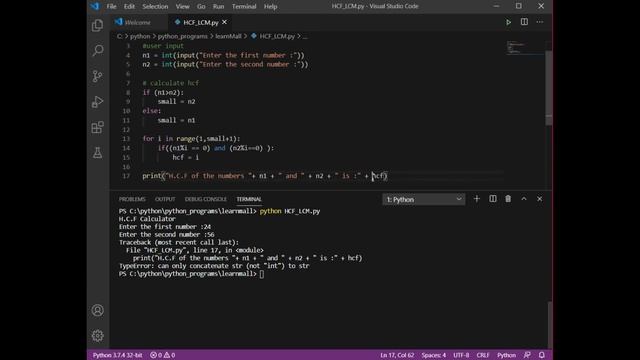Switch to the Debug Console tab
Viewport: 640px width, 360px height.
[x=206, y=199]
